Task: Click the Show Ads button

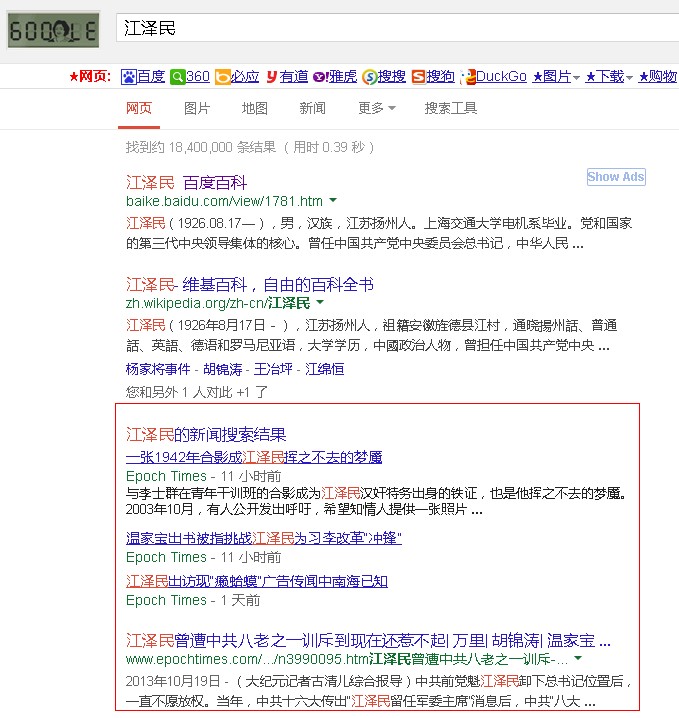Action: click(616, 177)
